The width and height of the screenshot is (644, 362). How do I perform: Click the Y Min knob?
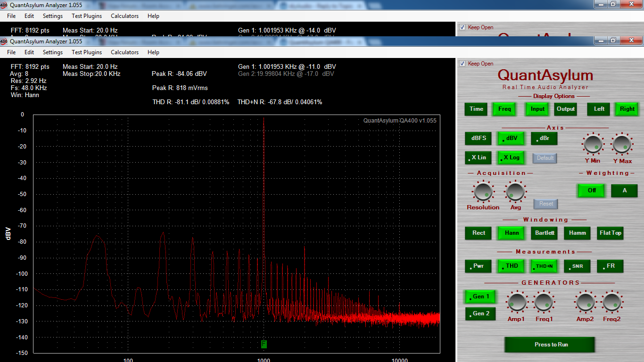tap(593, 144)
